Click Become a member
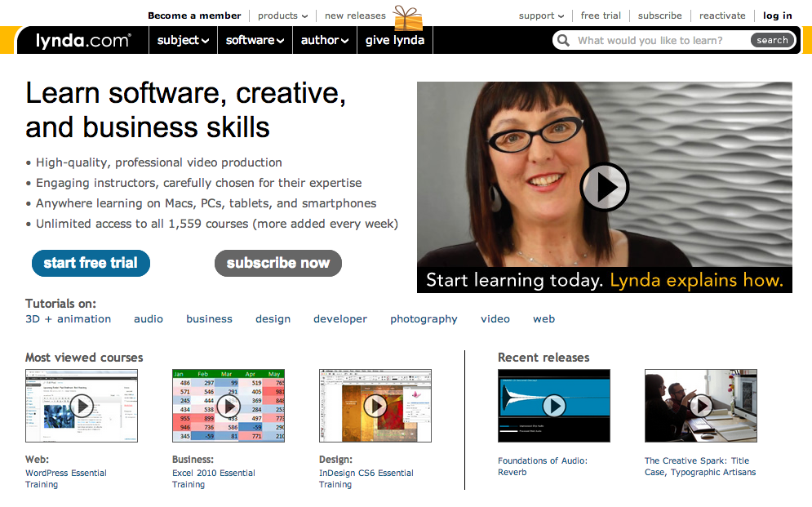This screenshot has height=507, width=812. click(x=194, y=16)
